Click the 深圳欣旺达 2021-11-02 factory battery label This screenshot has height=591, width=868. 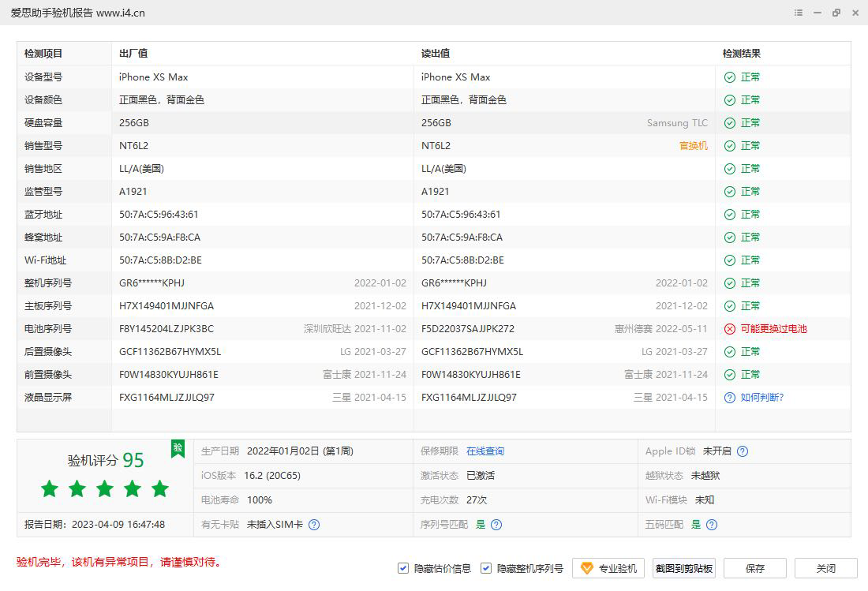click(x=355, y=329)
